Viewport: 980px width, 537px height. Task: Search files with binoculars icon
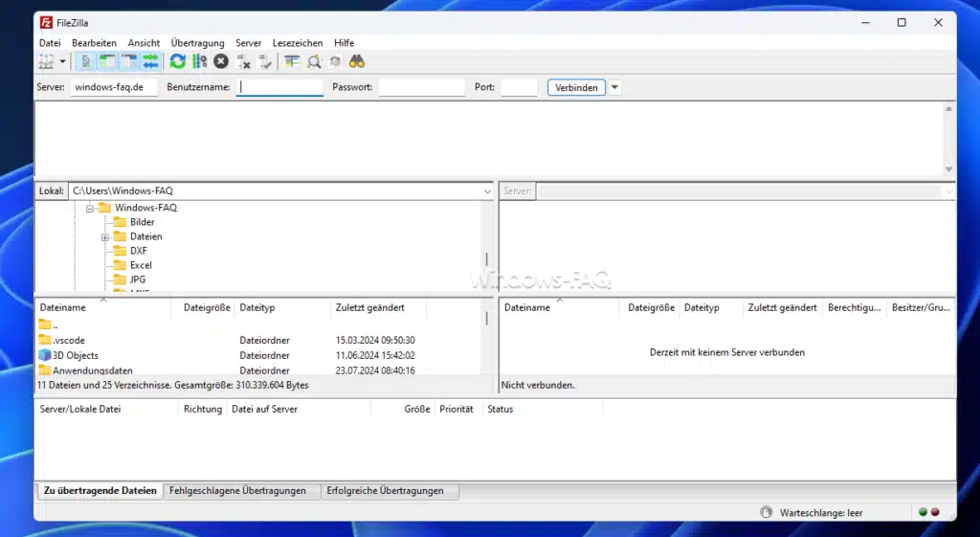(x=357, y=61)
